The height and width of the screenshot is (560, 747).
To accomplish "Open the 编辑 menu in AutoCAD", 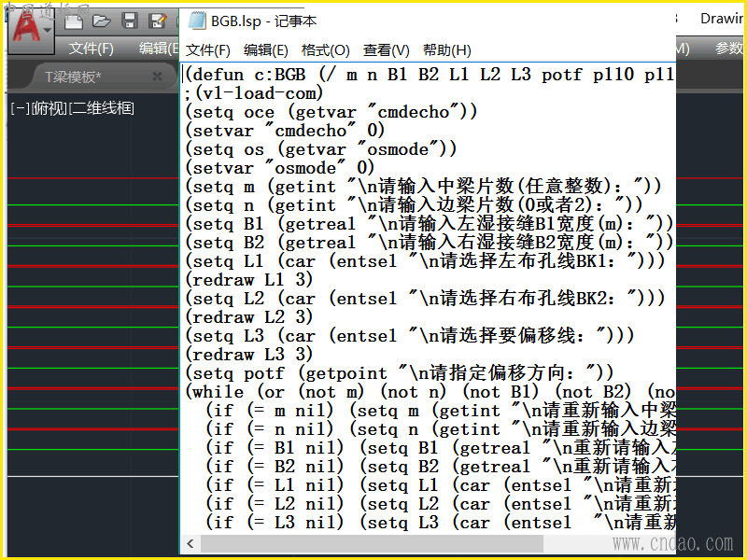I will (x=158, y=49).
